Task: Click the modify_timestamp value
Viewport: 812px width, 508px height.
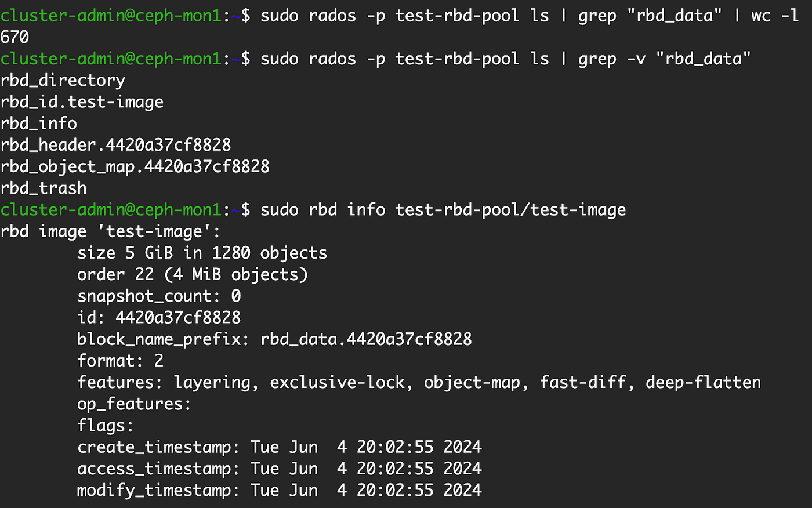Action: [366, 490]
